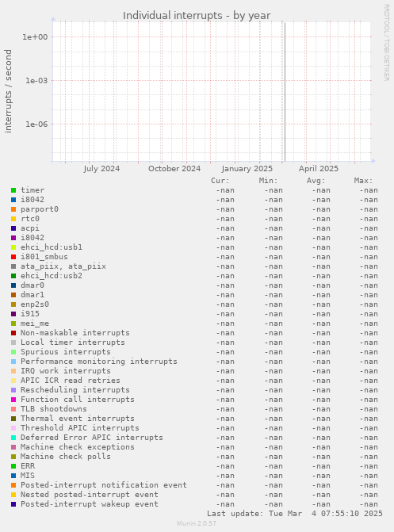The image size is (394, 532).
Task: Click the orange parport0 color square
Action: click(13, 209)
